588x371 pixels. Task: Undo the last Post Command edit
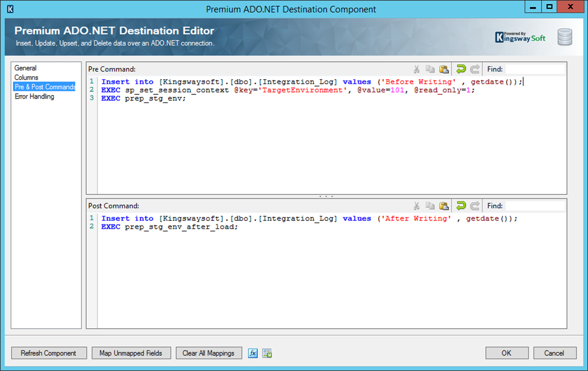point(461,206)
